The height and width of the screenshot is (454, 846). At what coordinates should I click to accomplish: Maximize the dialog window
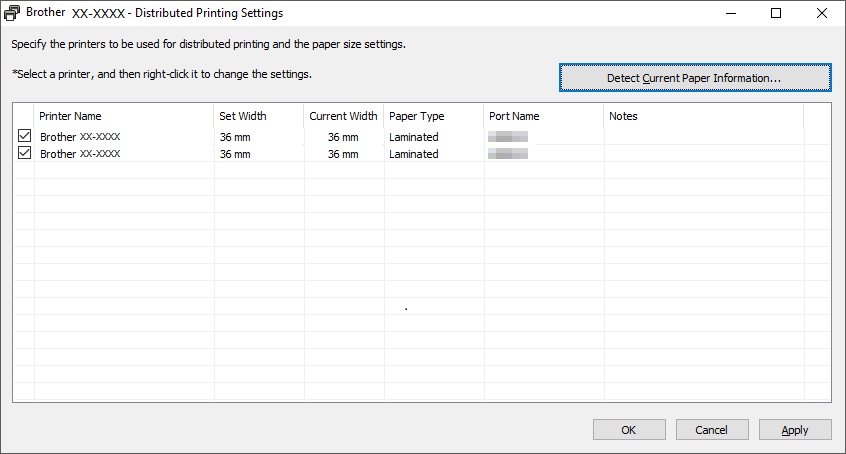point(776,14)
